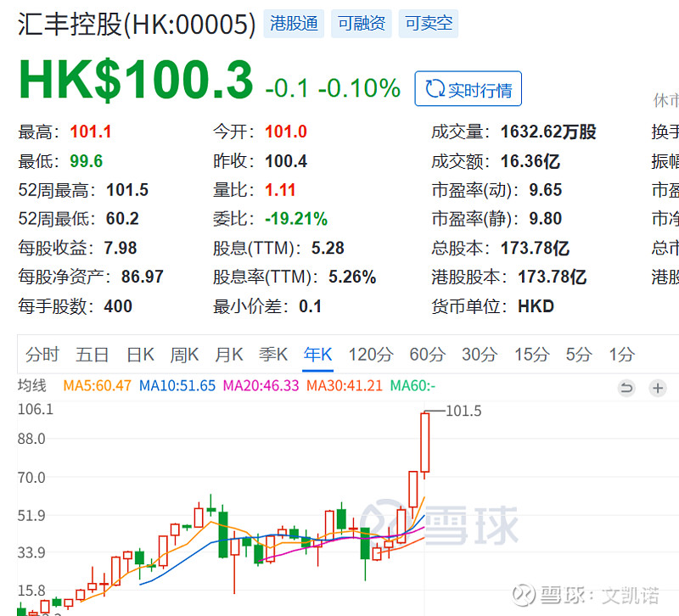The height and width of the screenshot is (616, 679).
Task: Click the 52周最低 value 60.2
Action: (x=122, y=219)
